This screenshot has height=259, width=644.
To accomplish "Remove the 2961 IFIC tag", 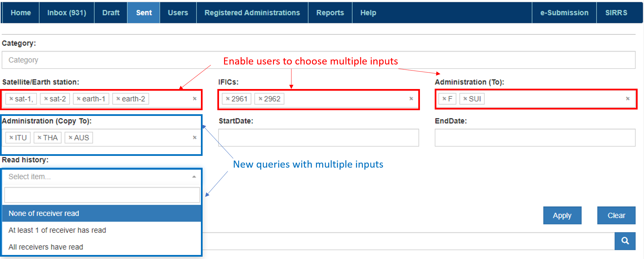I will (228, 99).
